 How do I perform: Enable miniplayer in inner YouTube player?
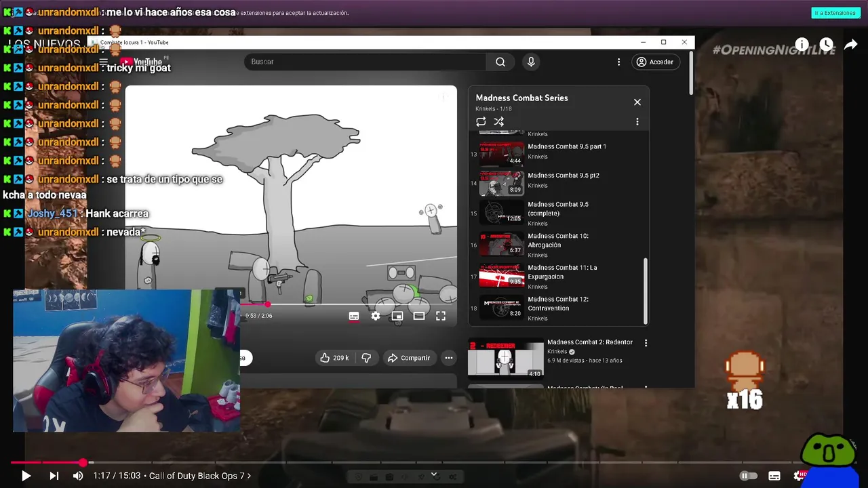[x=397, y=316]
